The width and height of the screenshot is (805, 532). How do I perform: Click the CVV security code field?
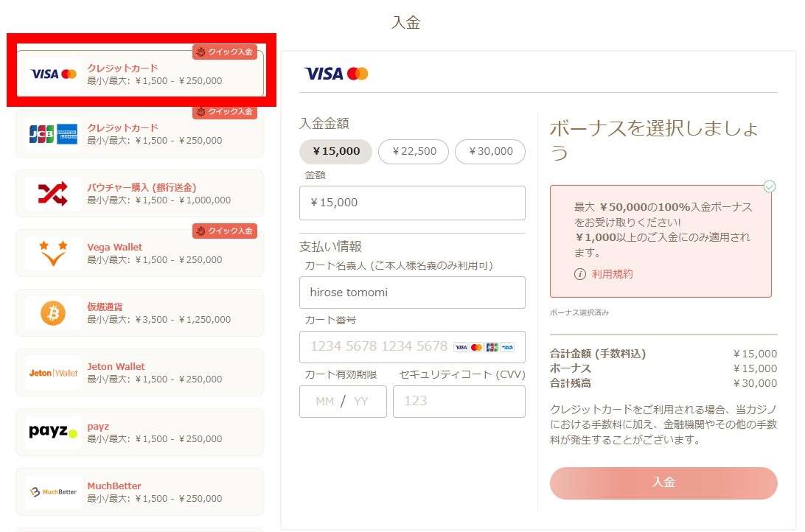pyautogui.click(x=459, y=401)
